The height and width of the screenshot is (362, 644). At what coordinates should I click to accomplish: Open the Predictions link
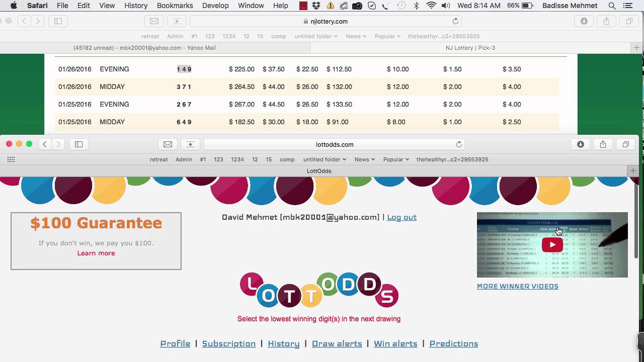tap(454, 343)
